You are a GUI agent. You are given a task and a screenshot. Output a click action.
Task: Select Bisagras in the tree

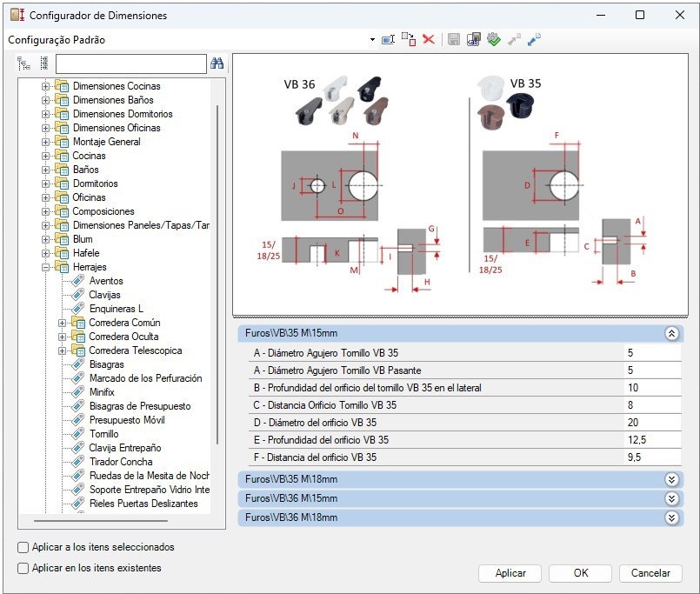point(106,364)
